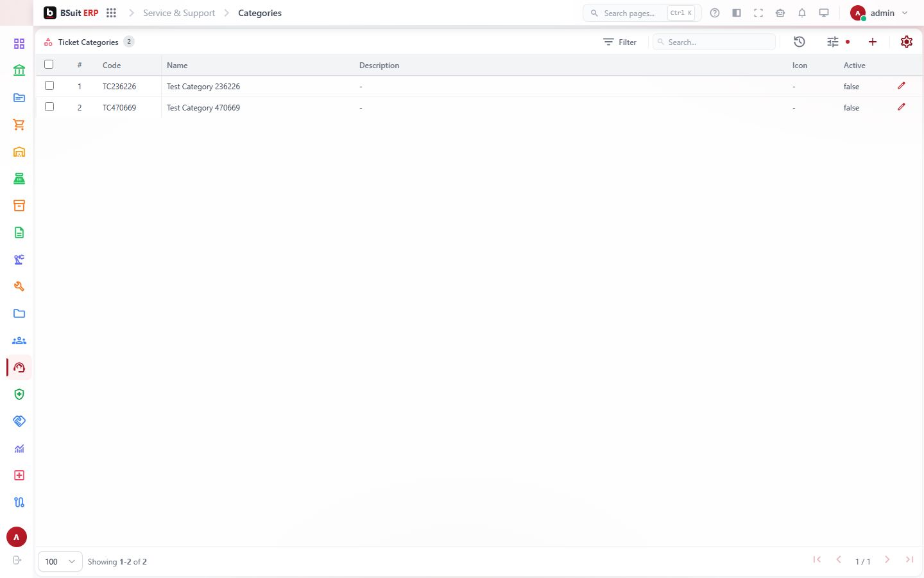Image resolution: width=924 pixels, height=578 pixels.
Task: Open the analytics chart sidebar icon
Action: [19, 448]
